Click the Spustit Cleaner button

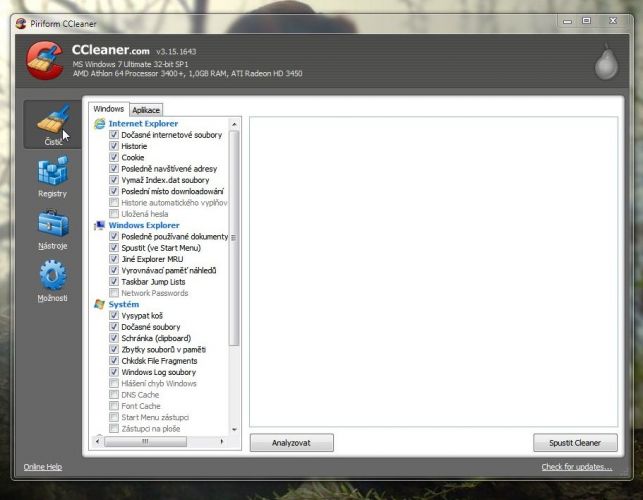(575, 443)
